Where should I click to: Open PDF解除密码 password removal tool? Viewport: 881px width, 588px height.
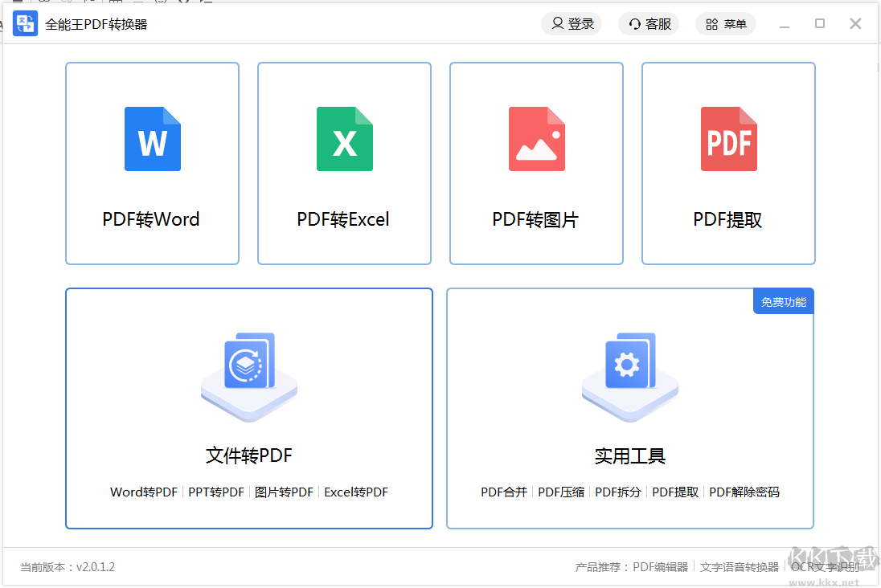coord(744,492)
